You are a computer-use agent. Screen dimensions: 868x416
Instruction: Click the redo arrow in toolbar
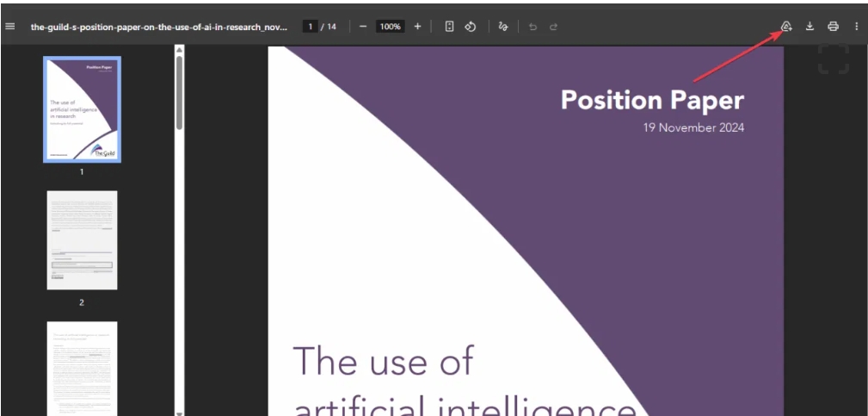point(553,27)
